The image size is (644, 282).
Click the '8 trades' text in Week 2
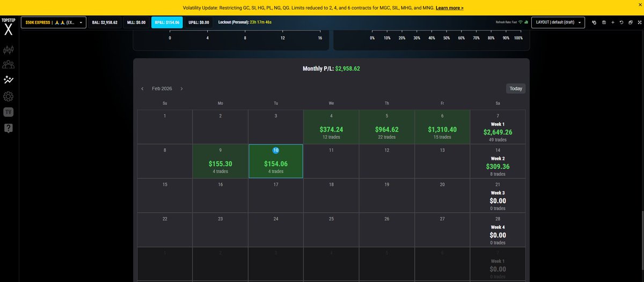pyautogui.click(x=497, y=174)
